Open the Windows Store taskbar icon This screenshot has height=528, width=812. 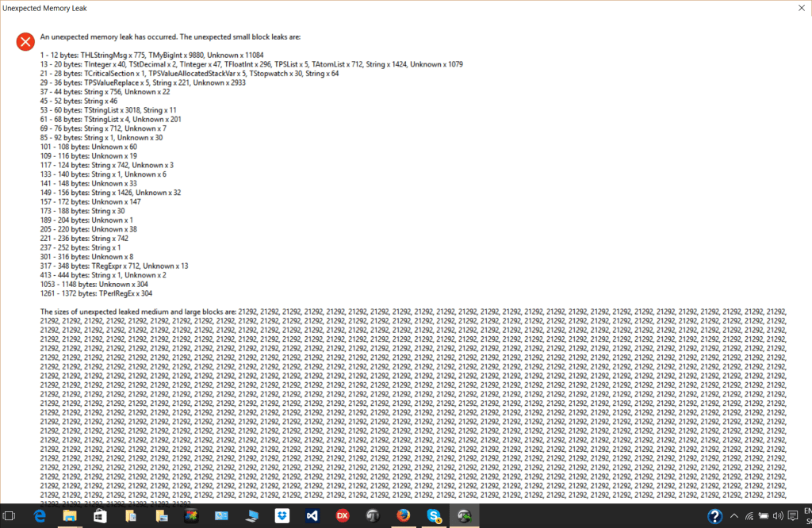click(100, 516)
